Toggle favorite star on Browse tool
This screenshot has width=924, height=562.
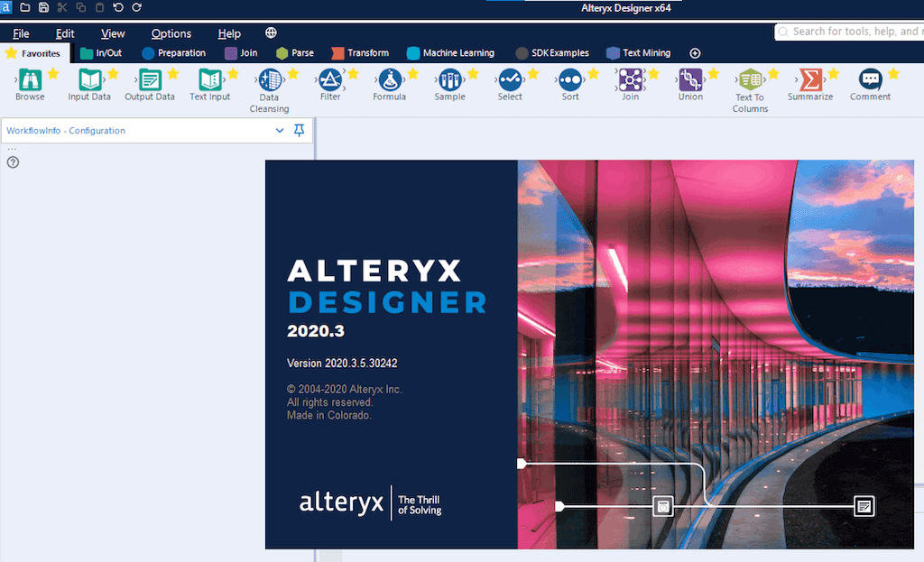(x=53, y=74)
